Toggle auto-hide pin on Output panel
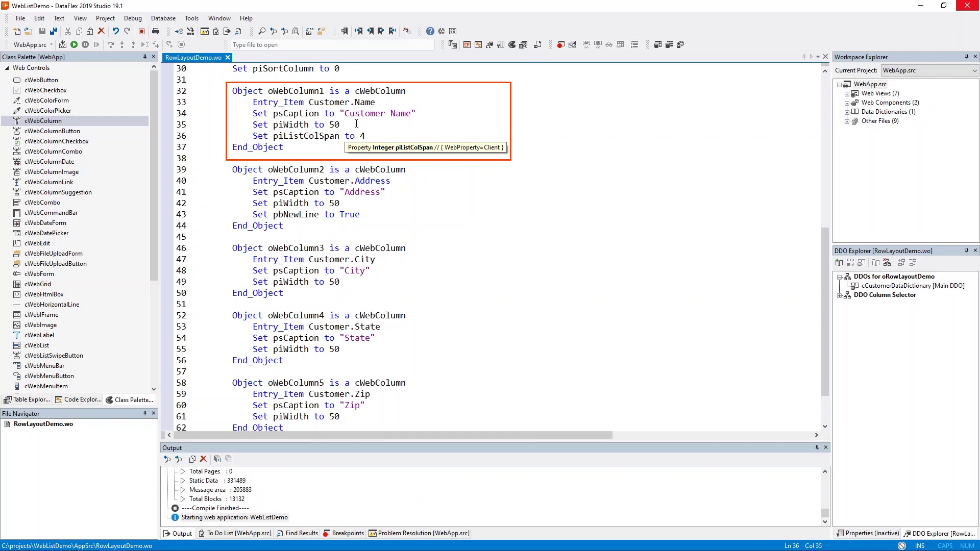 pyautogui.click(x=817, y=447)
